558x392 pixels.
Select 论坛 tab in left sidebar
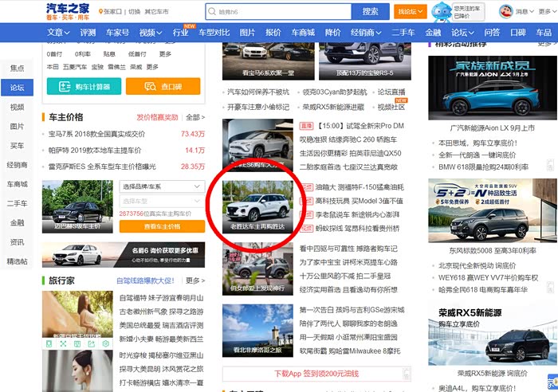tap(17, 87)
